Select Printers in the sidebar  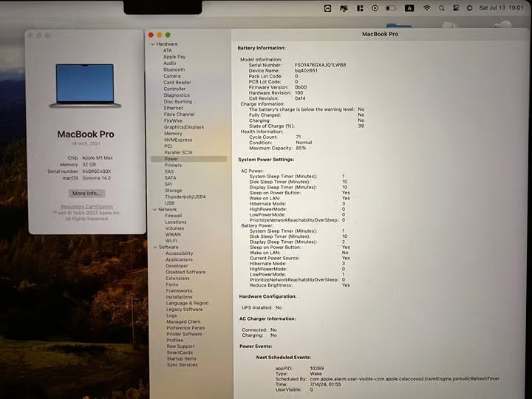(x=173, y=166)
